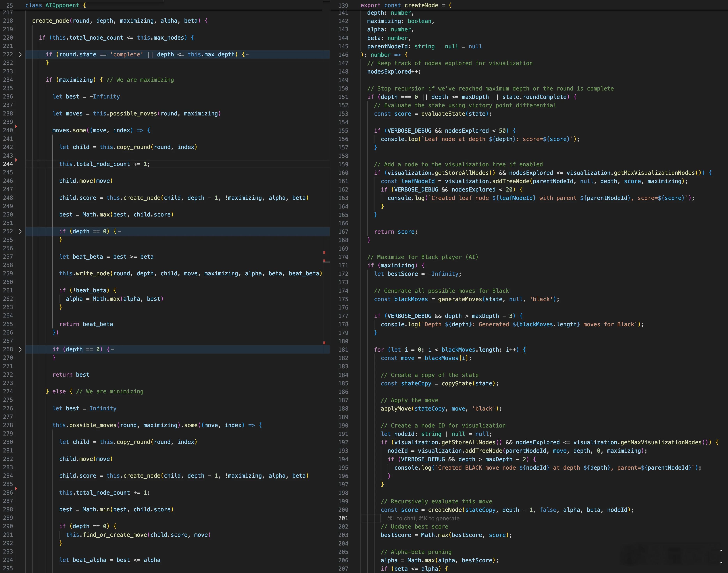Unfold the collapsed block at line 268
Image resolution: width=728 pixels, height=573 pixels.
tap(20, 349)
